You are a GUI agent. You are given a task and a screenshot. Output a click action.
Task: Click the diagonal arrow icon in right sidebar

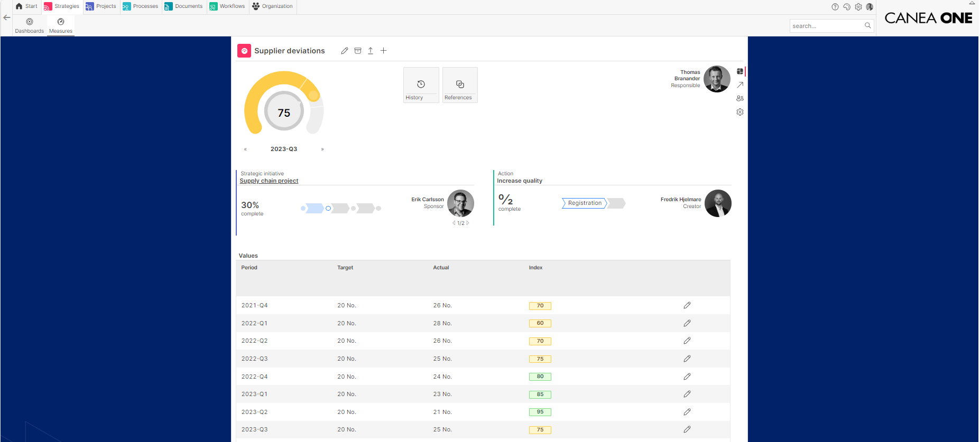pos(740,84)
